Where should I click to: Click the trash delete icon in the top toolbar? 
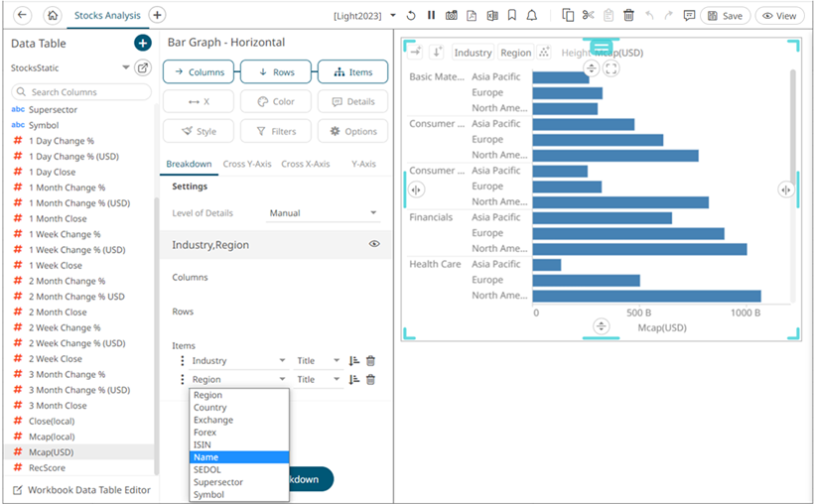click(628, 16)
